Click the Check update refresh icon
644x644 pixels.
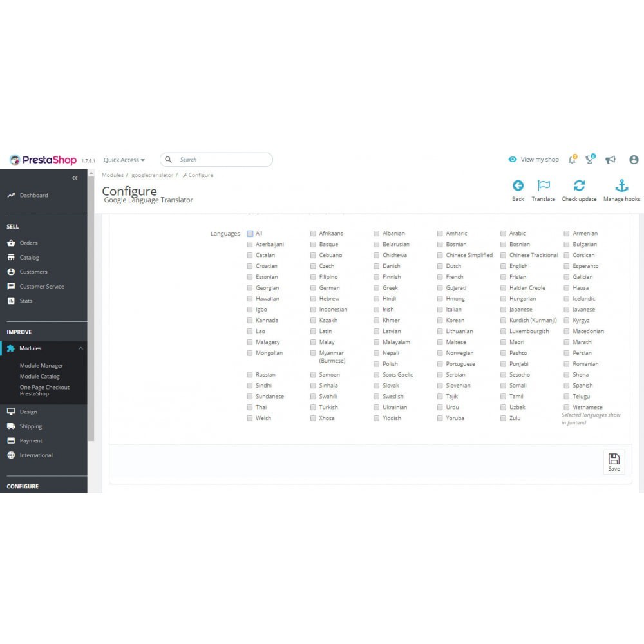pyautogui.click(x=579, y=185)
